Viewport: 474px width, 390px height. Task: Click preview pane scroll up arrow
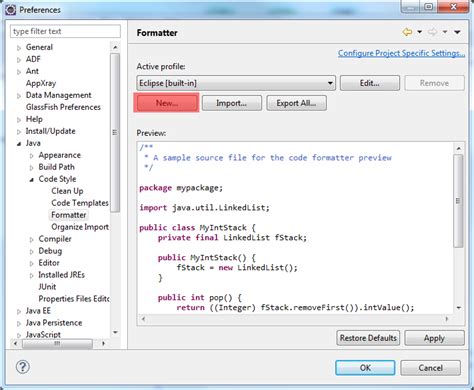click(x=459, y=148)
